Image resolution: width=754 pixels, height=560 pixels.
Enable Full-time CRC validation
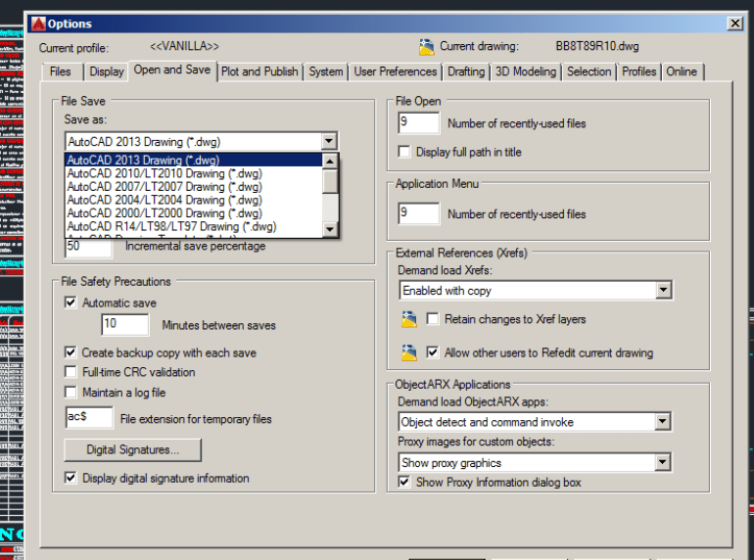pyautogui.click(x=71, y=372)
